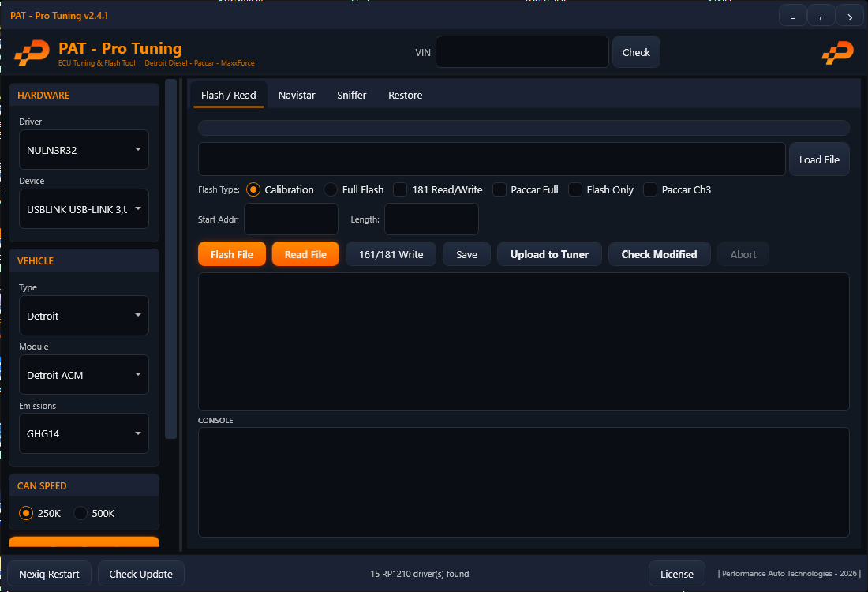Focus the VIN input field
The width and height of the screenshot is (868, 592).
coord(522,52)
